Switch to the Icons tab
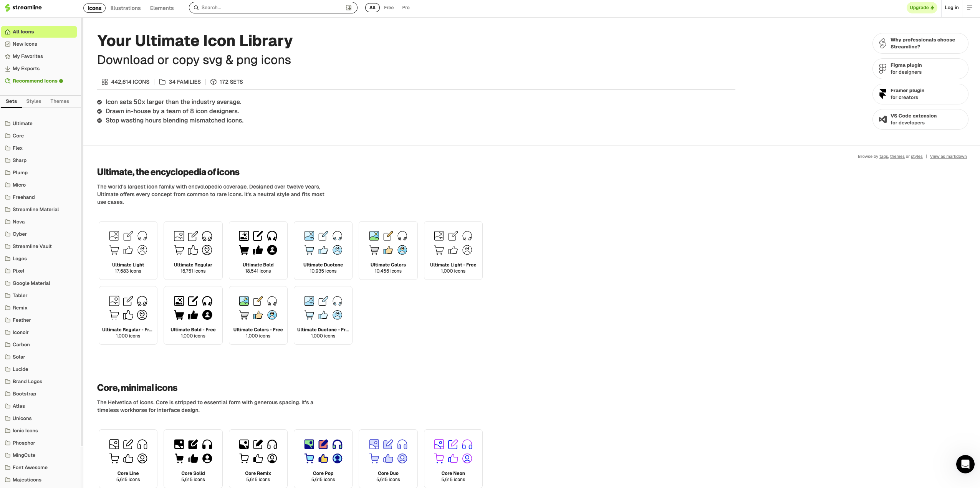Viewport: 980px width, 488px height. (x=94, y=8)
